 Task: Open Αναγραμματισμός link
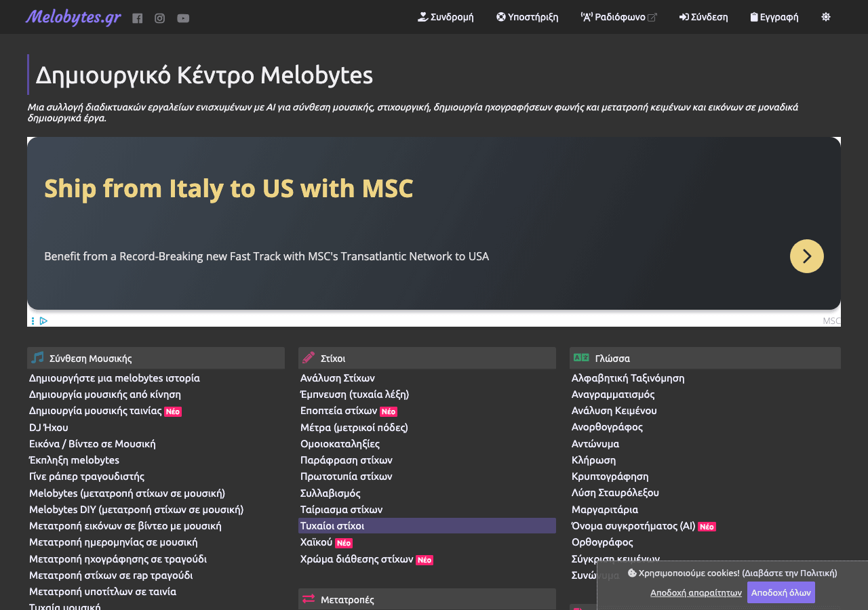[613, 394]
